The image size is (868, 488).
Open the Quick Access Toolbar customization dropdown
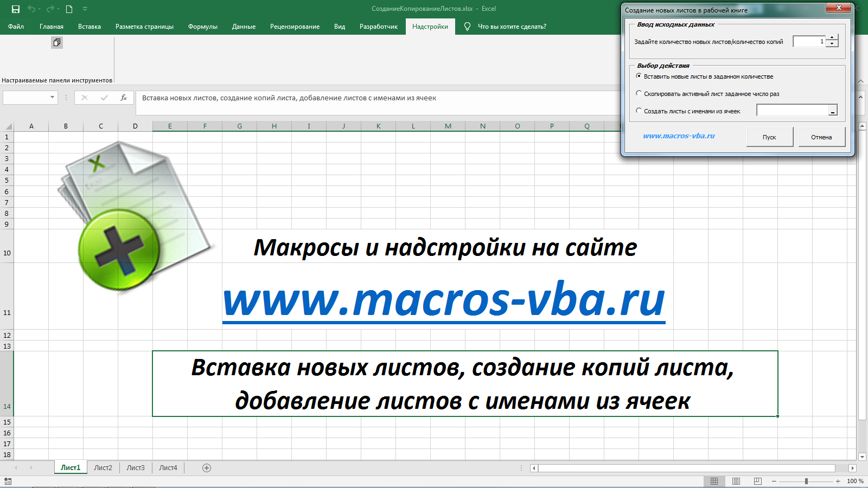(x=84, y=9)
